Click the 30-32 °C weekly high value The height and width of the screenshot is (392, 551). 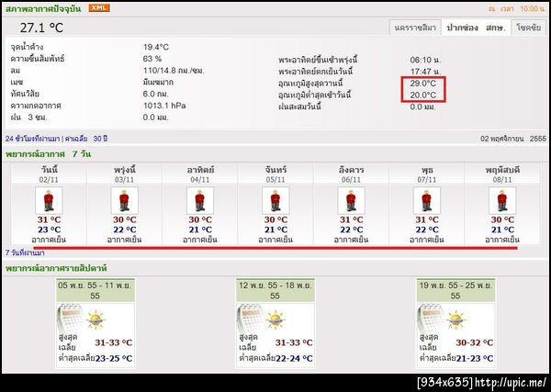click(475, 342)
